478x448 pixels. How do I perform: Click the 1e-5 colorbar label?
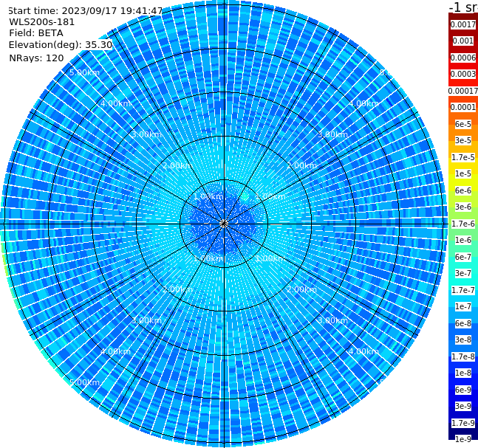(462, 173)
